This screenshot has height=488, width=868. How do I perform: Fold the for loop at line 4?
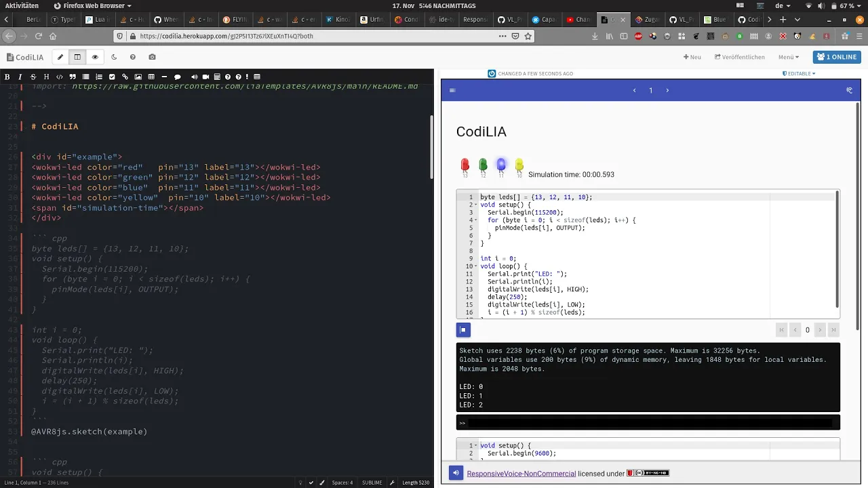[475, 220]
